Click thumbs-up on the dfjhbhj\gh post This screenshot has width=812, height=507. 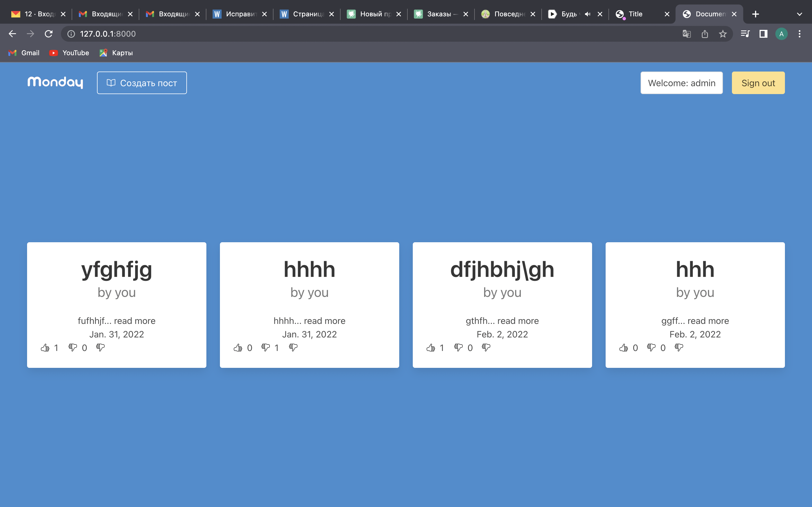pos(431,348)
